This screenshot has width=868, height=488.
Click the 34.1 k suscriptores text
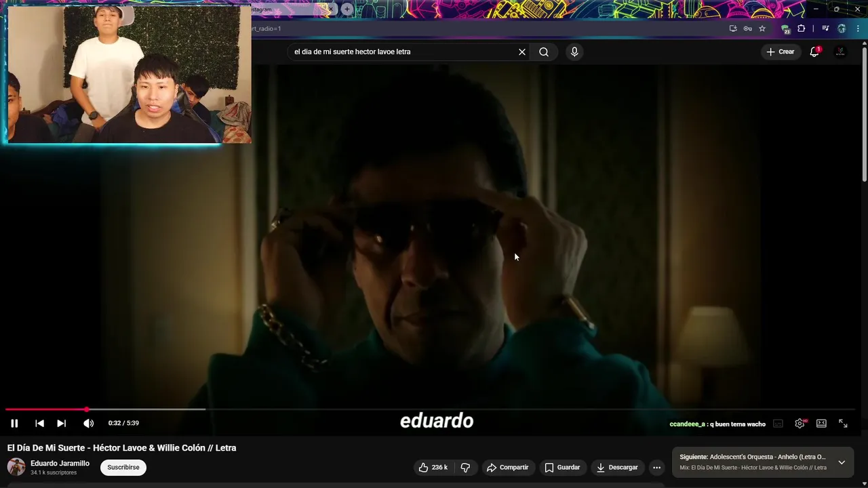click(54, 472)
